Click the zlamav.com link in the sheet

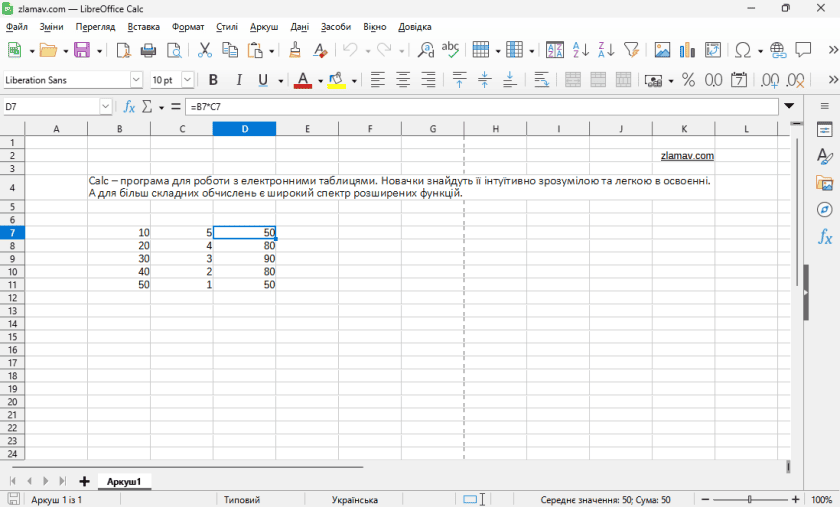click(x=687, y=156)
